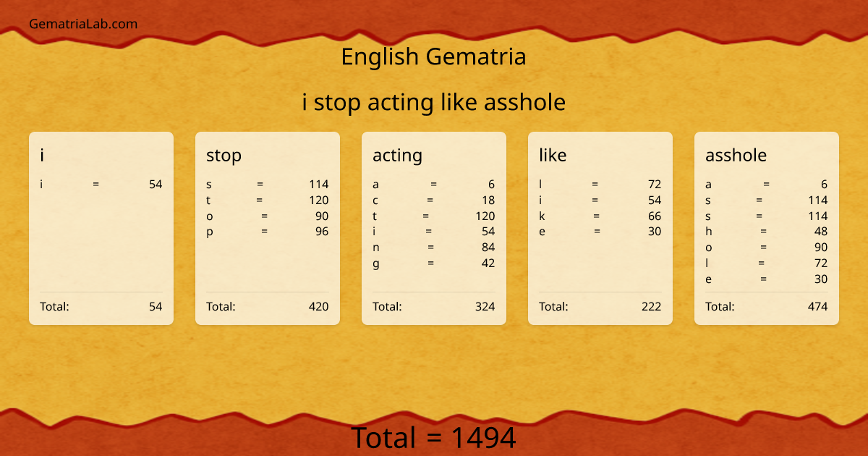This screenshot has height=456, width=868.
Task: Select the letter row 'h = 48' under asshole
Action: (x=767, y=231)
